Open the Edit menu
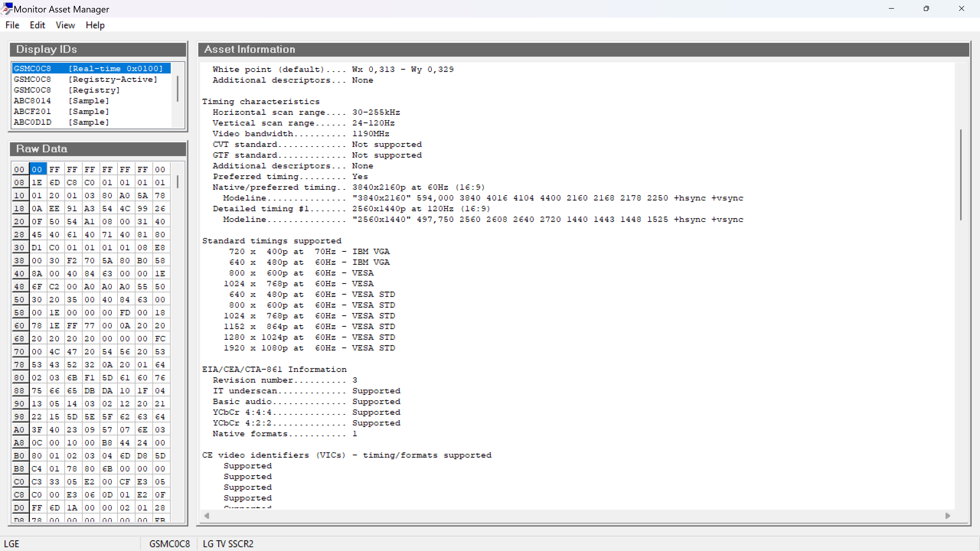Viewport: 980px width, 551px height. point(37,25)
